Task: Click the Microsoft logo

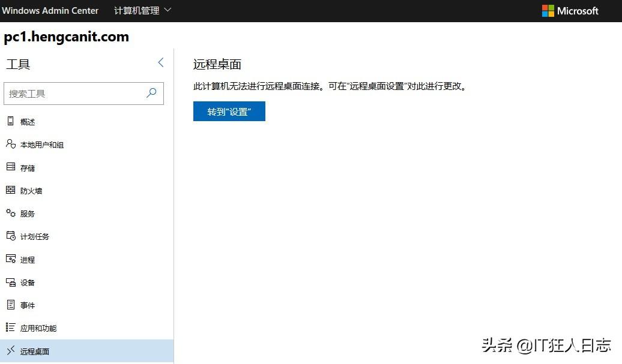Action: (570, 11)
